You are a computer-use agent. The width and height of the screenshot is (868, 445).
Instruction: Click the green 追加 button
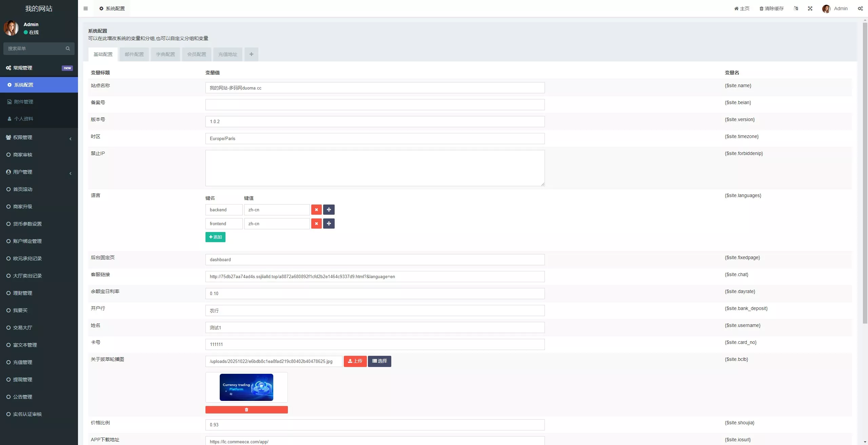pyautogui.click(x=215, y=237)
